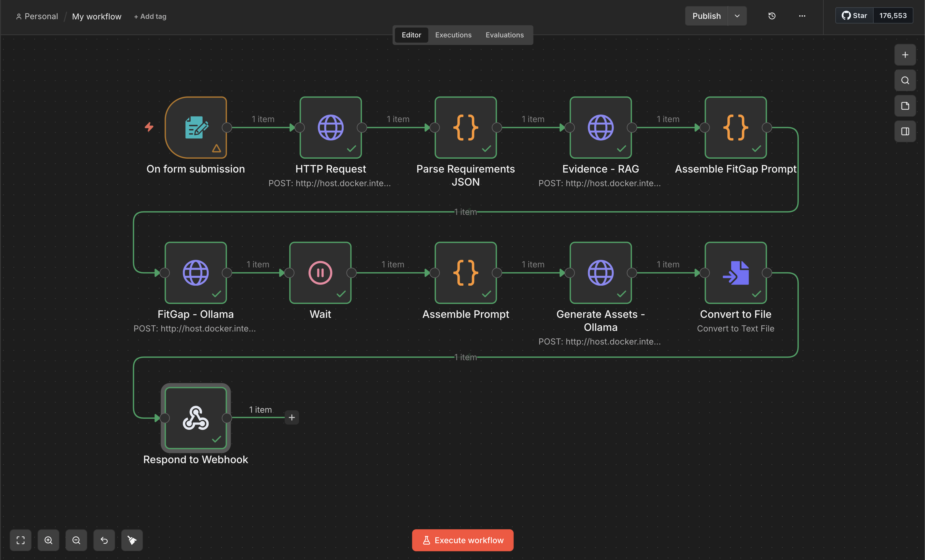Viewport: 925px width, 560px height.
Task: Click the tidy up workflow broom icon
Action: tap(132, 540)
